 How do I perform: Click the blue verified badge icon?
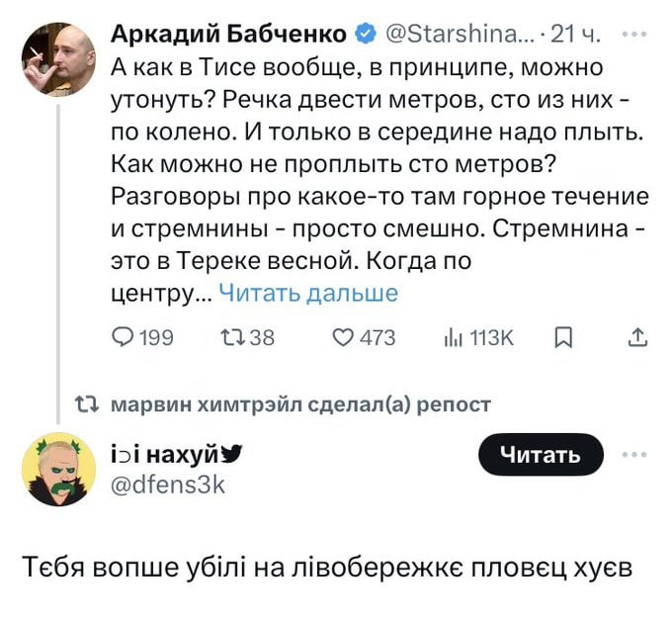tap(363, 36)
